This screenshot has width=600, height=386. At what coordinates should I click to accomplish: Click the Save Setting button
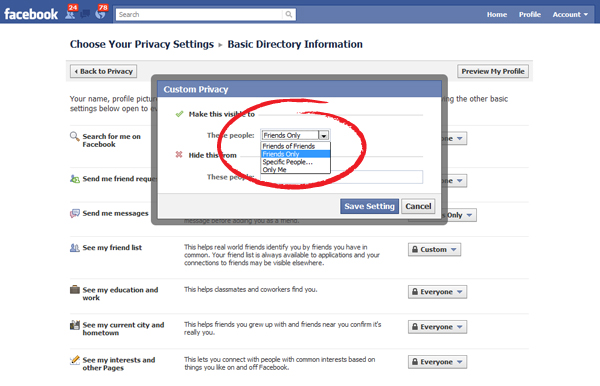point(369,206)
